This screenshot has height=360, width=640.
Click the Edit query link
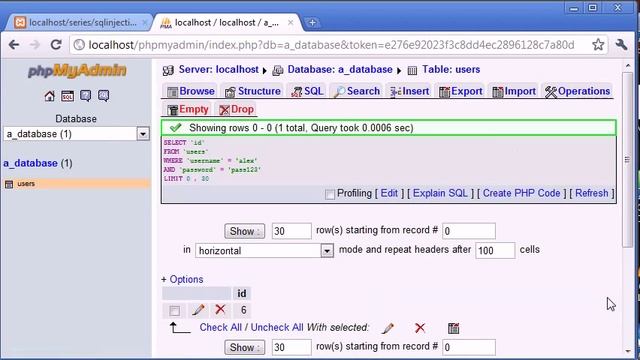tap(389, 193)
